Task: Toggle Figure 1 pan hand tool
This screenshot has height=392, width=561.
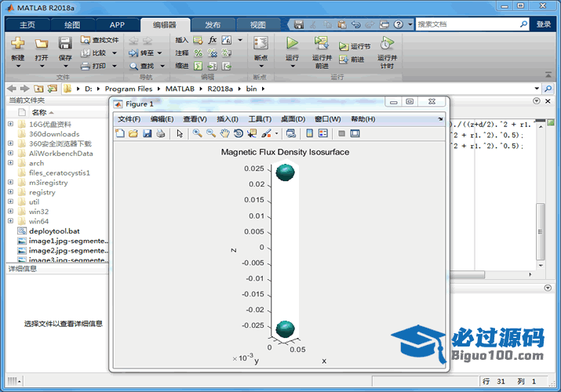Action: pyautogui.click(x=224, y=133)
